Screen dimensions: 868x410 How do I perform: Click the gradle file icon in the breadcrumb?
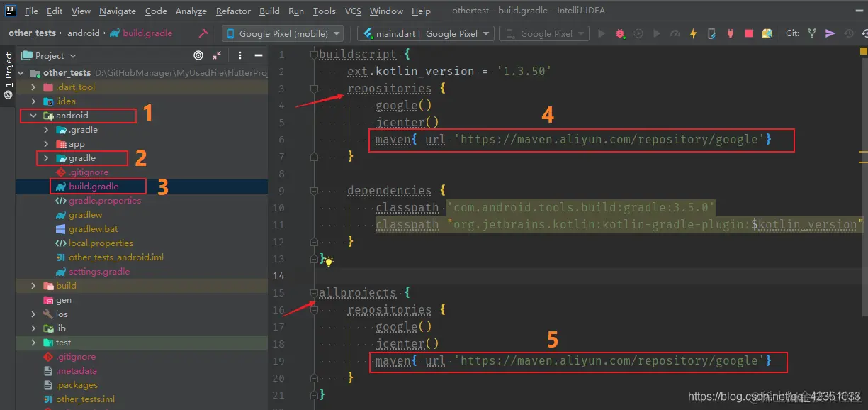pos(115,33)
